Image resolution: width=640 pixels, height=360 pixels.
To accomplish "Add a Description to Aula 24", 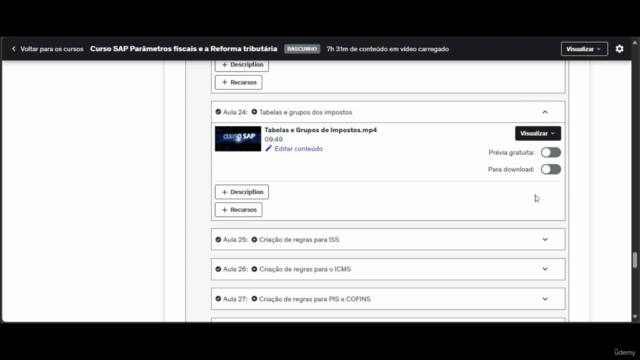I will (x=242, y=192).
